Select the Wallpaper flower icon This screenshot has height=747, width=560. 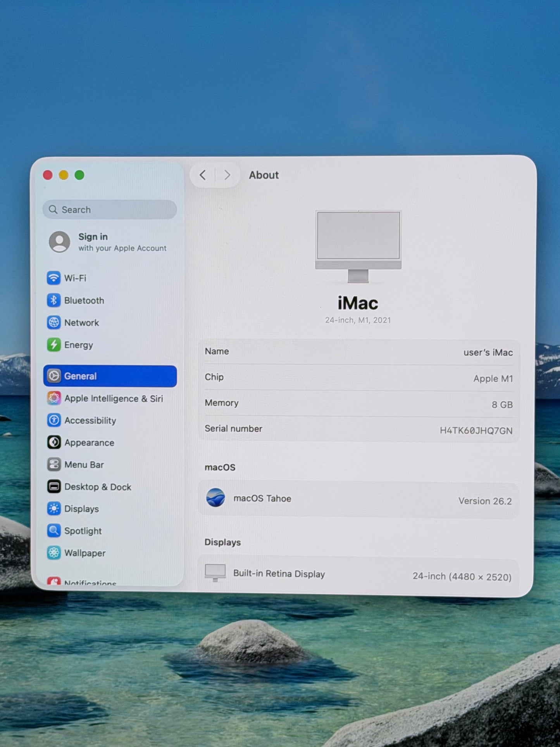pyautogui.click(x=54, y=553)
